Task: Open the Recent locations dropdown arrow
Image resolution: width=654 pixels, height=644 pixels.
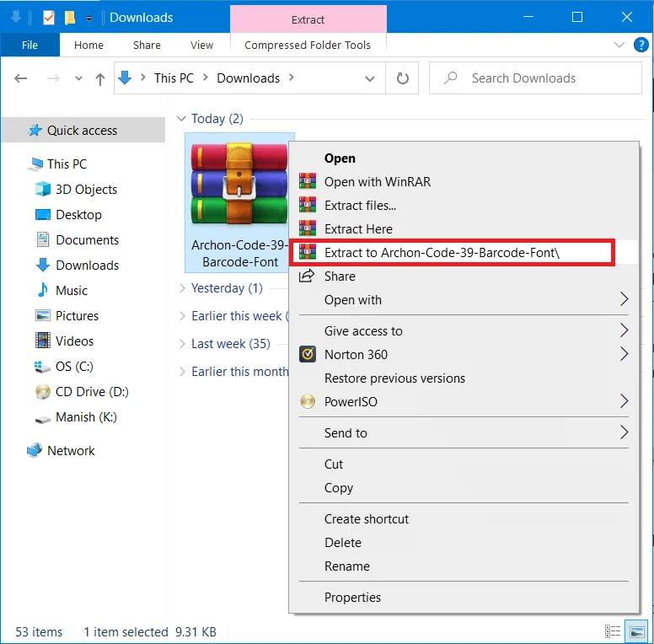Action: (78, 78)
